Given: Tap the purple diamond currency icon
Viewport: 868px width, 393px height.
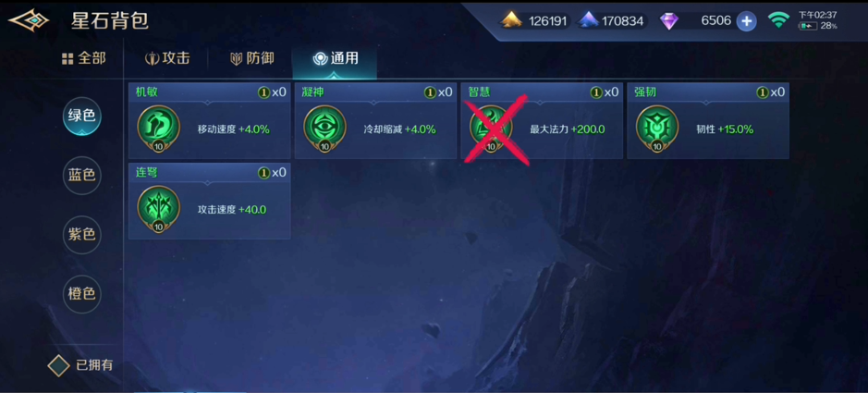Looking at the screenshot, I should click(668, 21).
